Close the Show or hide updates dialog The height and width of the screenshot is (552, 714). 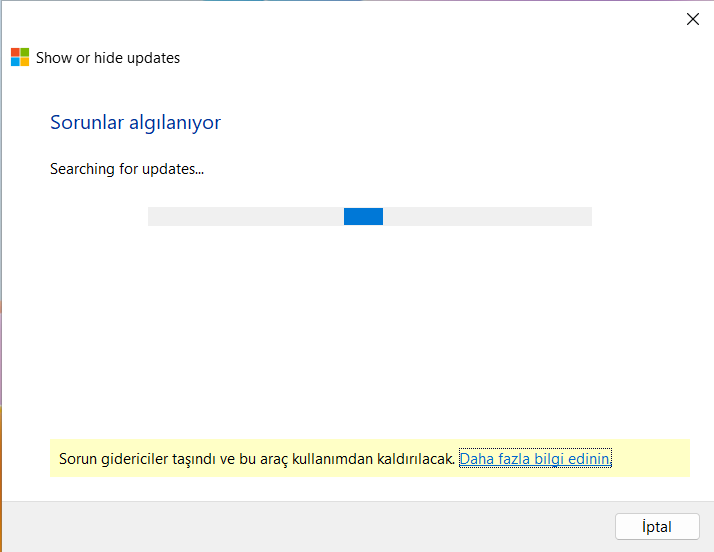(693, 19)
